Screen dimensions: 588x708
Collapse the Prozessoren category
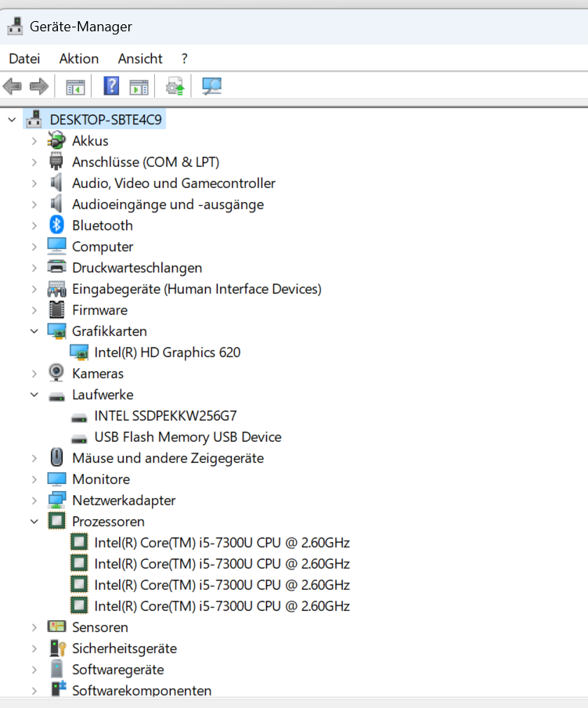pos(34,522)
